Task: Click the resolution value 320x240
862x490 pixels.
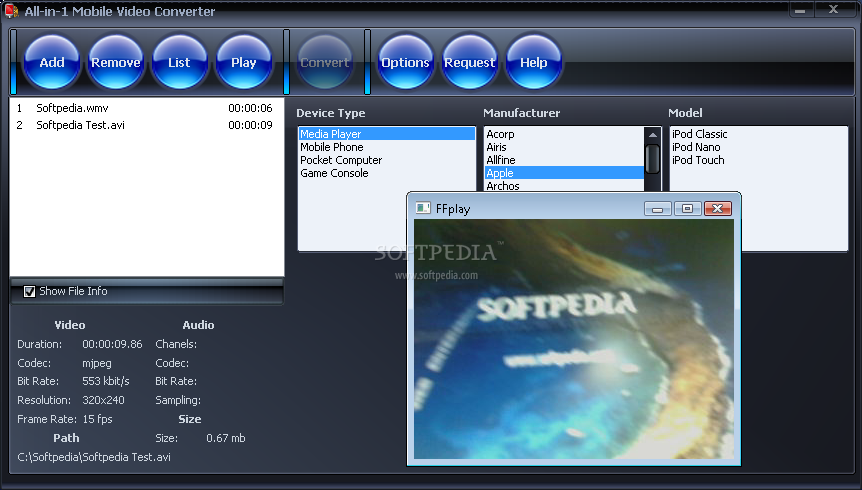Action: [x=103, y=400]
